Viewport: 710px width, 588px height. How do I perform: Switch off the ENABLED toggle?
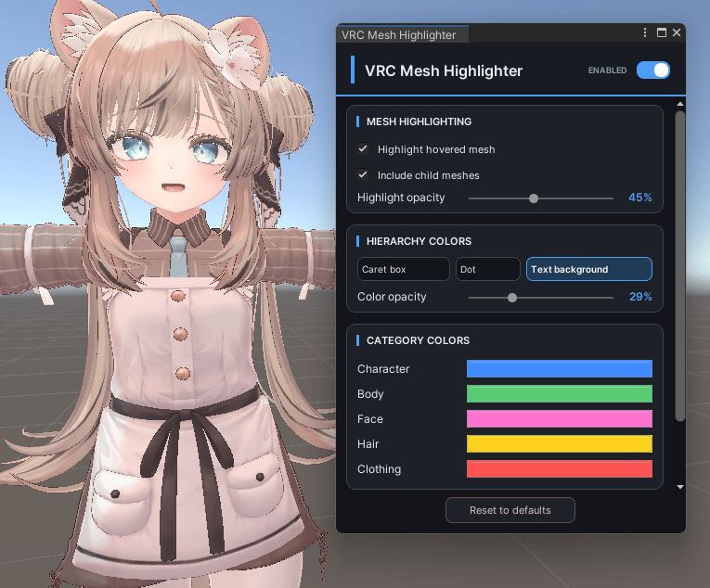[653, 70]
